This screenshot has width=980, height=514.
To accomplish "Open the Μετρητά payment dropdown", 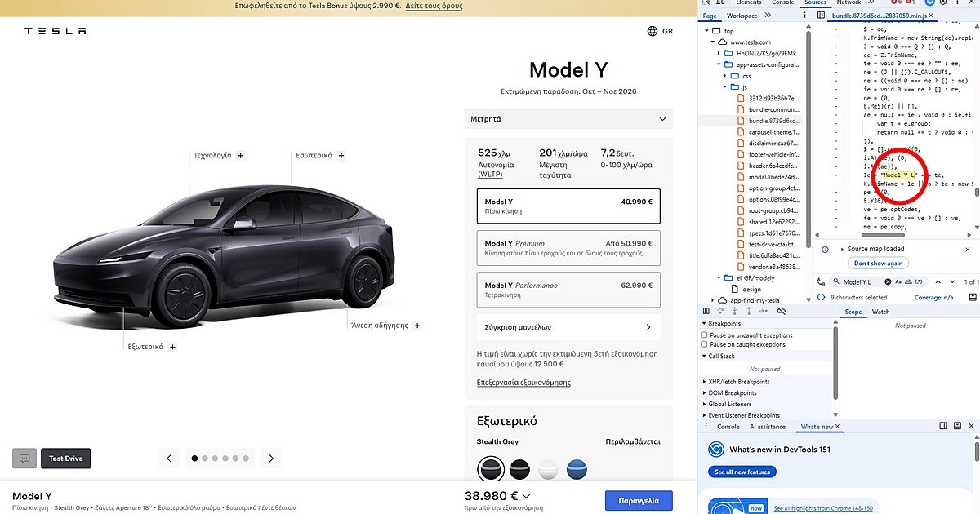I will click(x=568, y=119).
